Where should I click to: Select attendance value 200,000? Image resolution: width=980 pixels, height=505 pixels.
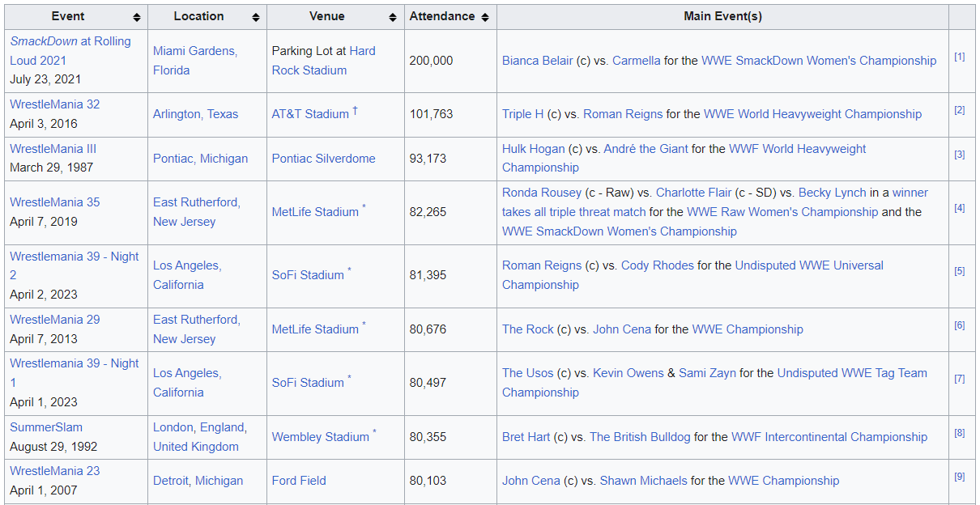pyautogui.click(x=432, y=60)
